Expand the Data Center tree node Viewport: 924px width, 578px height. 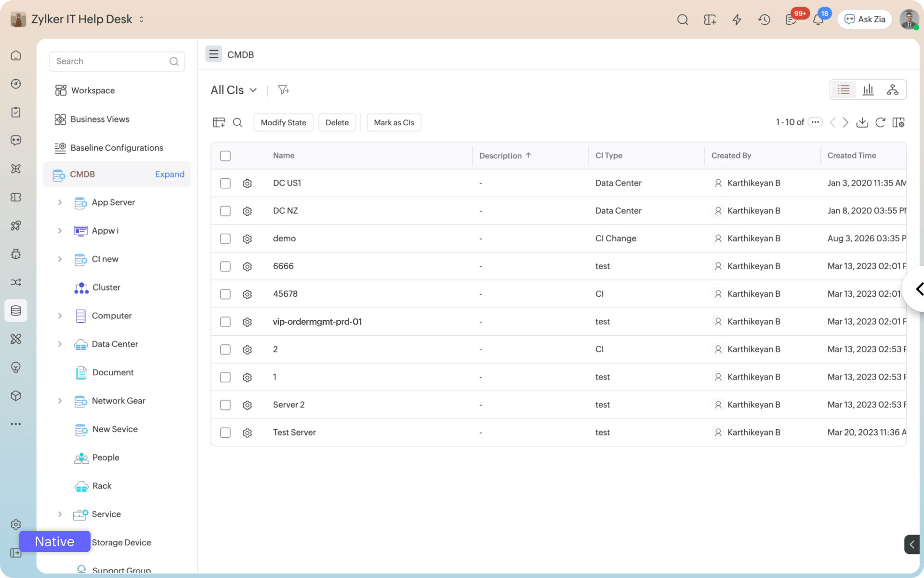60,344
